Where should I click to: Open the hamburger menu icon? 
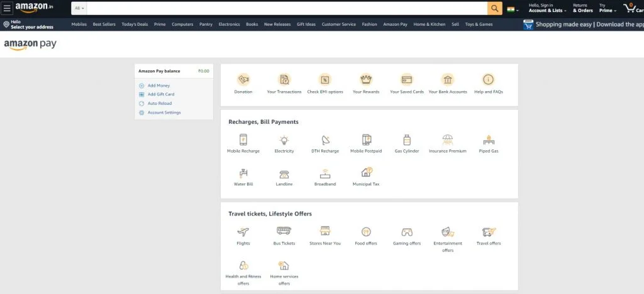(7, 8)
